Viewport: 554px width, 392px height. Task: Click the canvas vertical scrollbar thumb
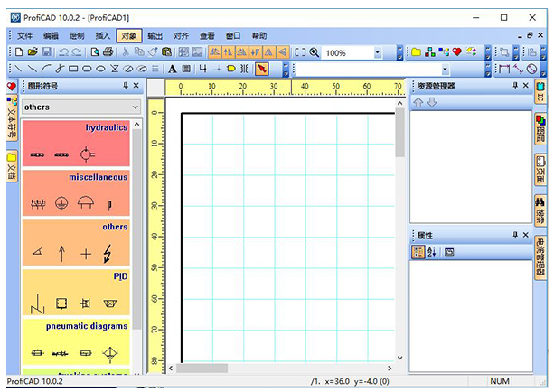[399, 133]
